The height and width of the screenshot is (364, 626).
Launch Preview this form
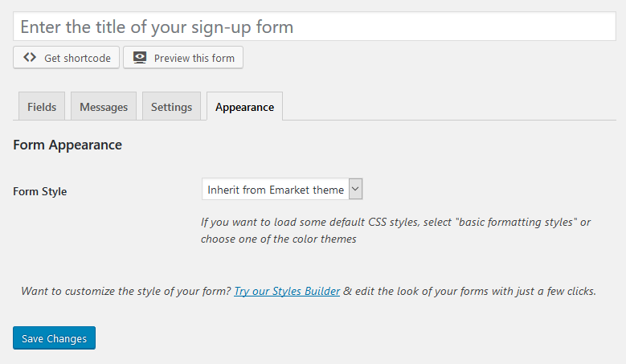click(x=183, y=58)
